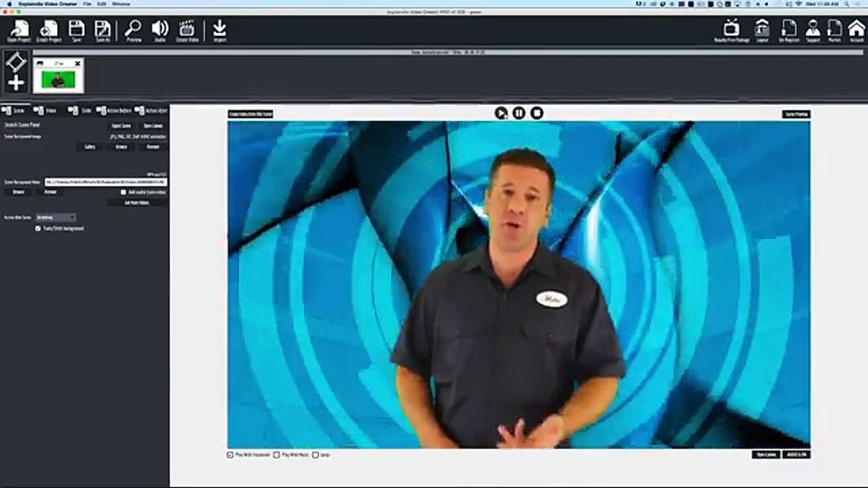Toggle Add audio from video checkbox

[x=123, y=192]
